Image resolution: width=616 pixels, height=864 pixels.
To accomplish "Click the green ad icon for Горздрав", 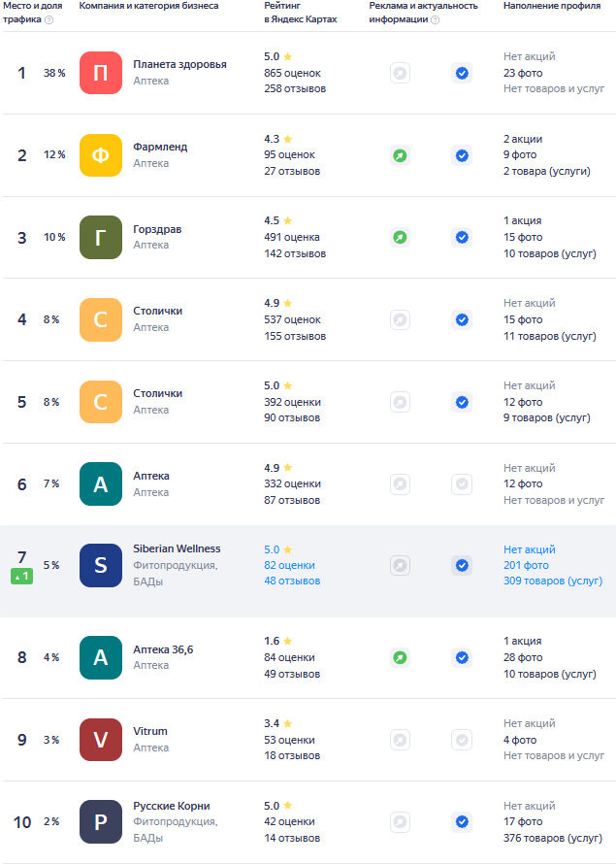I will 401,238.
